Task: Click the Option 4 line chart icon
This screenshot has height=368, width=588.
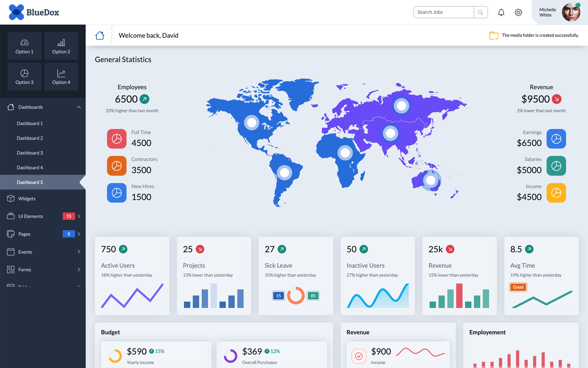Action: click(x=61, y=73)
